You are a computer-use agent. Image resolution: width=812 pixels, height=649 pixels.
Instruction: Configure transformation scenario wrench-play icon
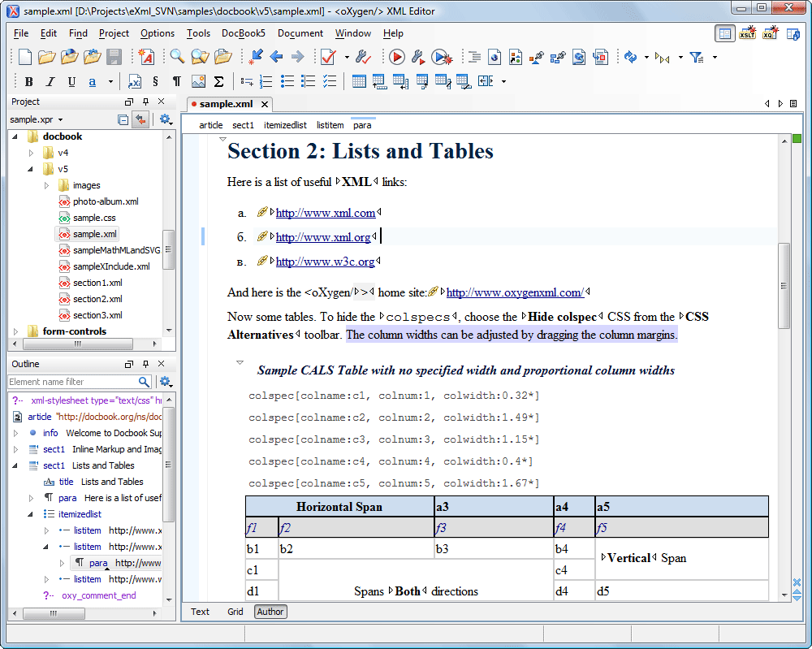pyautogui.click(x=418, y=57)
